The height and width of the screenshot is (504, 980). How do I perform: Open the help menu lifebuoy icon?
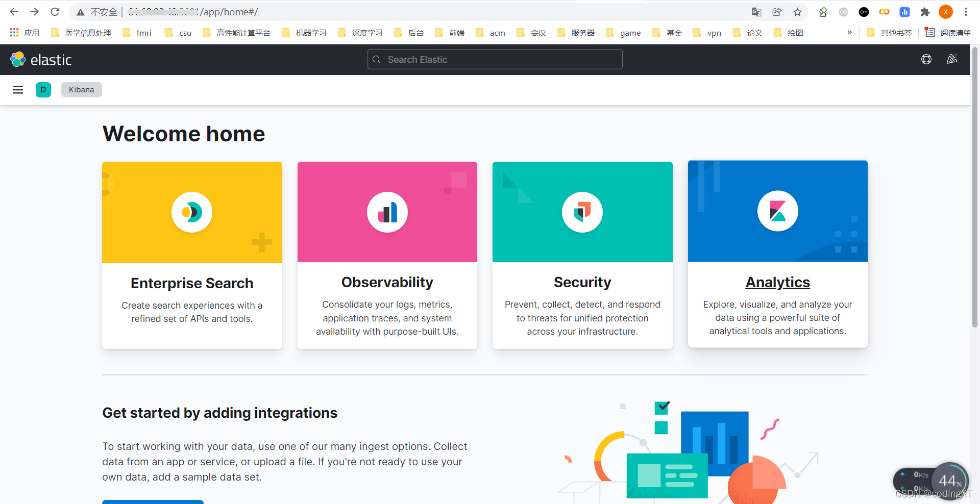tap(926, 59)
